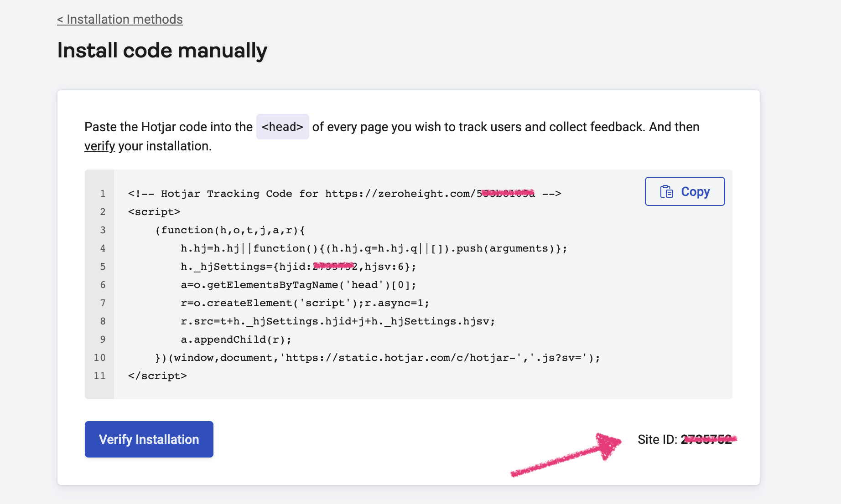
Task: Click Verify Installation button
Action: [149, 439]
